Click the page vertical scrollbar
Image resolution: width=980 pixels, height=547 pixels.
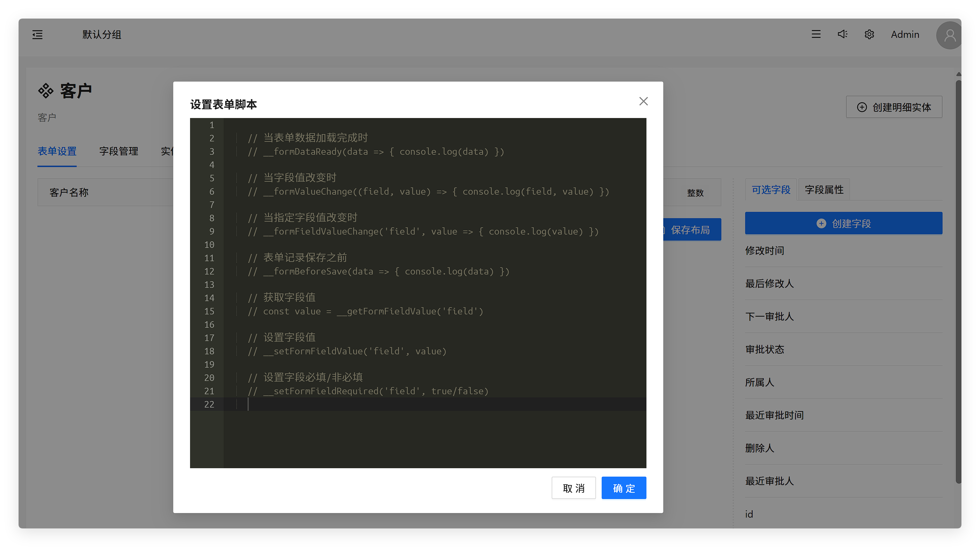[958, 282]
